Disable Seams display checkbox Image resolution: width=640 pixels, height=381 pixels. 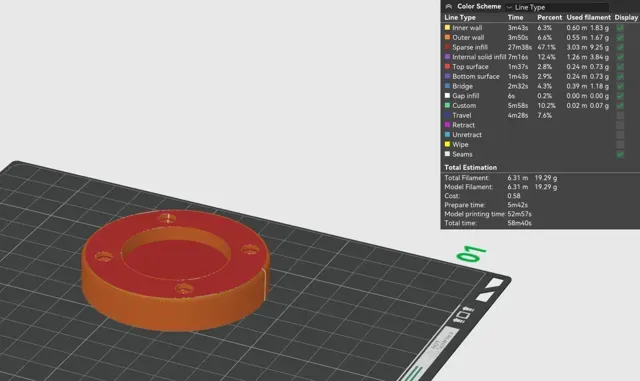click(620, 154)
